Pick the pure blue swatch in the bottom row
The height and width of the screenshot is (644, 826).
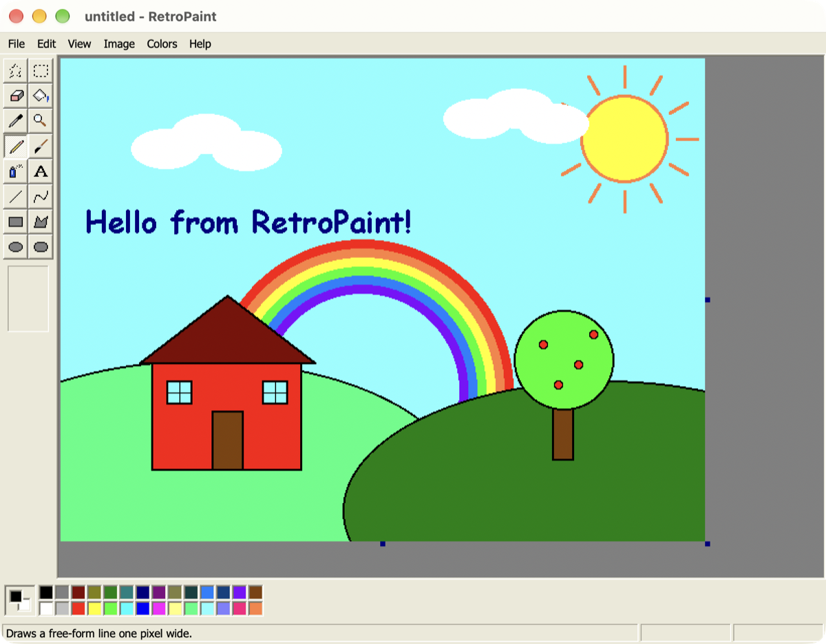tap(142, 608)
